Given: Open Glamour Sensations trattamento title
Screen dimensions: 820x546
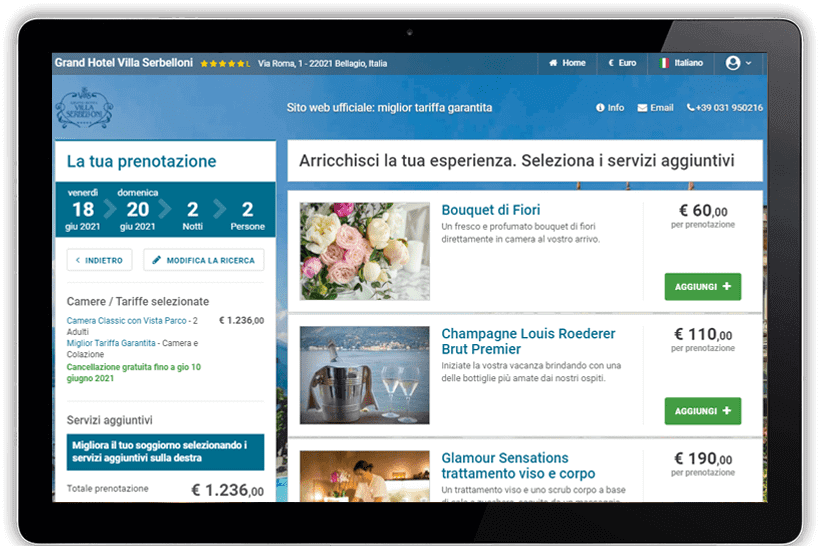Looking at the screenshot, I should point(518,465).
